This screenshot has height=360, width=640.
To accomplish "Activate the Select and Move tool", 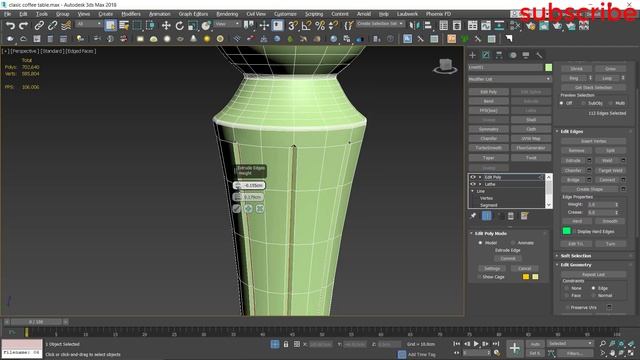I will (166, 26).
